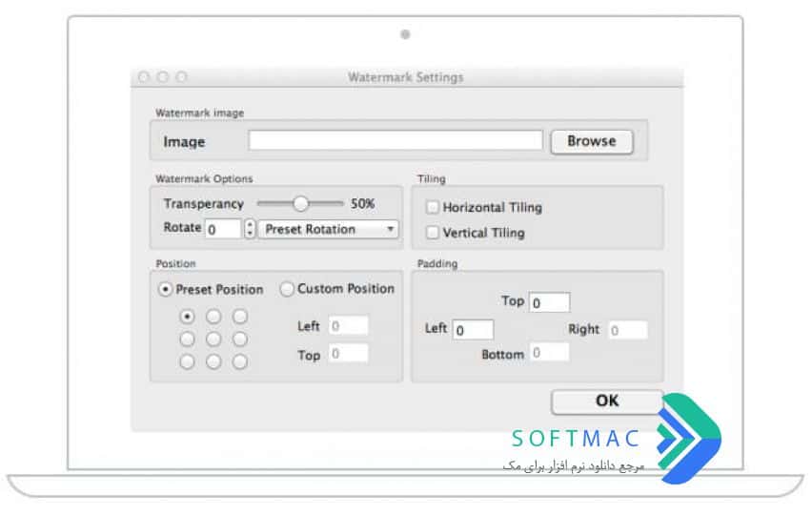Open the Preset Rotation dropdown

click(x=328, y=229)
